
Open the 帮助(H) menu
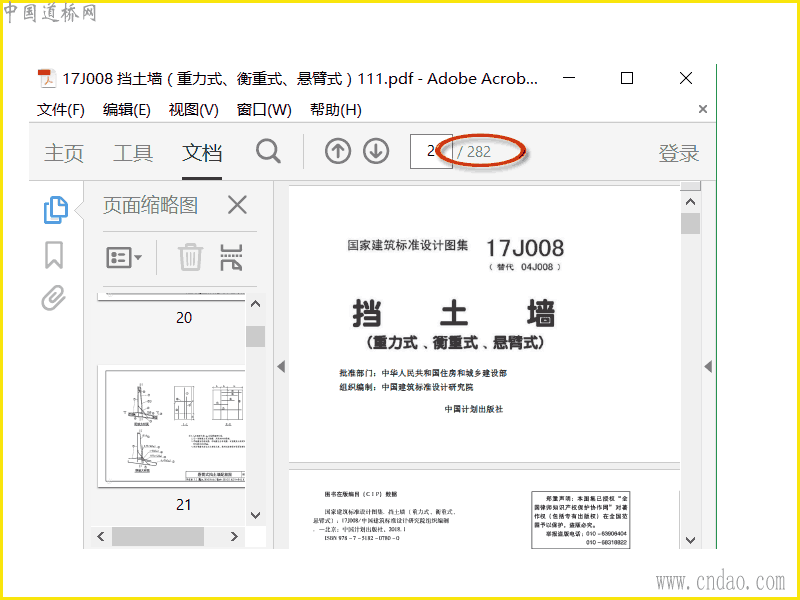pos(336,110)
